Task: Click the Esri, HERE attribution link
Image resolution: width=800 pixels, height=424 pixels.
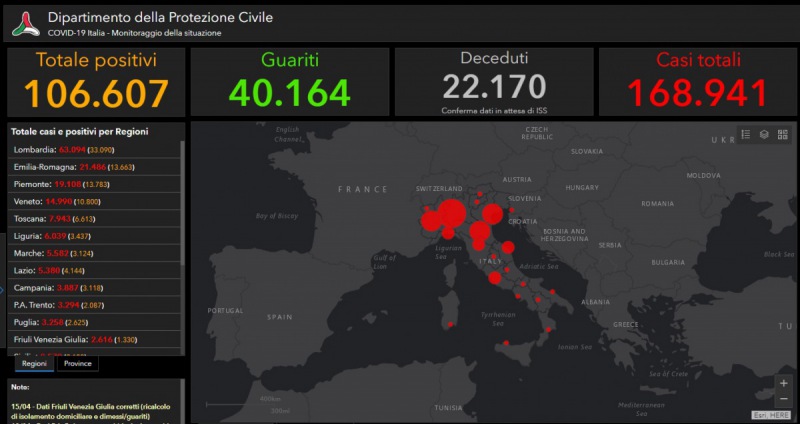Action: (x=772, y=415)
